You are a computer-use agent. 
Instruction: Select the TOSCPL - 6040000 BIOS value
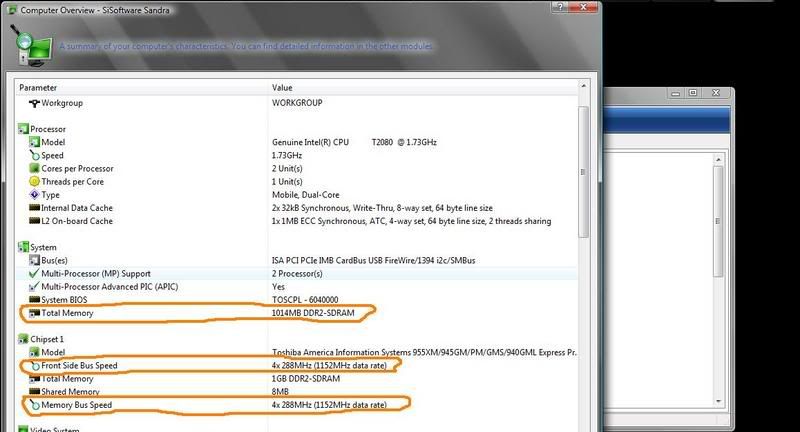(305, 299)
